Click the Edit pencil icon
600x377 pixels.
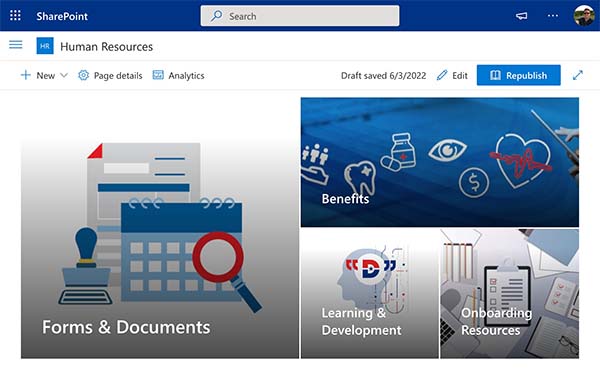click(x=442, y=75)
